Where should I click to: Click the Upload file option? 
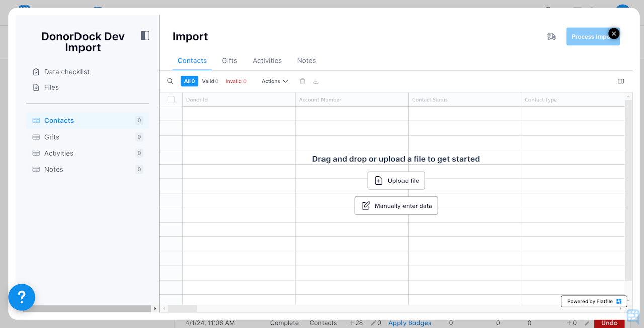tap(396, 180)
